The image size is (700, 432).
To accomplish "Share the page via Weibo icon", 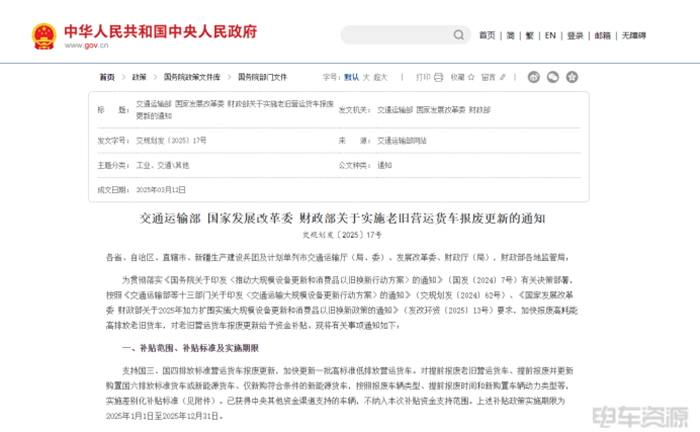I will click(x=534, y=77).
